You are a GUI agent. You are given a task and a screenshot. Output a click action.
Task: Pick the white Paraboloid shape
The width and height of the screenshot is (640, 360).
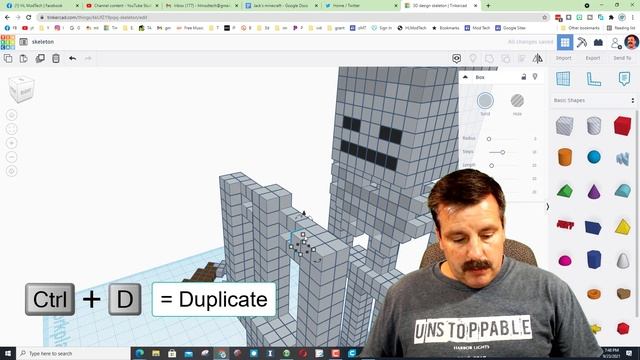click(x=623, y=260)
